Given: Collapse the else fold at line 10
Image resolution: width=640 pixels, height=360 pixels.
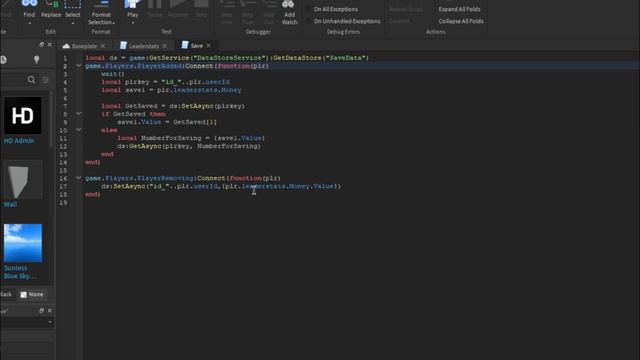Looking at the screenshot, I should pos(78,130).
